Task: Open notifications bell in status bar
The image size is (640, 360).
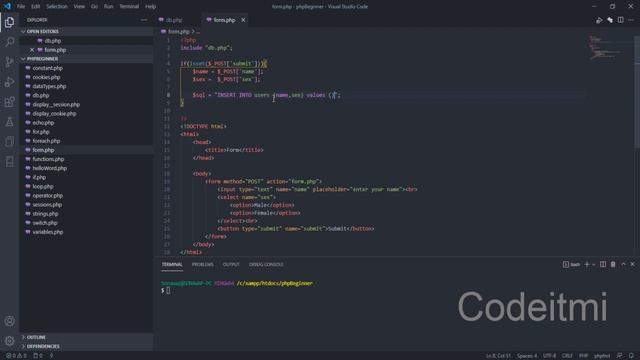Action: point(631,356)
